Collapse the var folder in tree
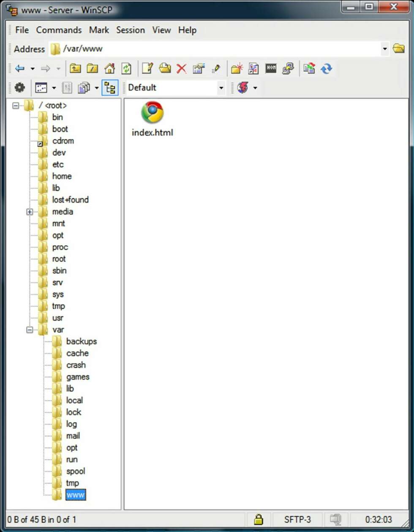 [x=30, y=330]
